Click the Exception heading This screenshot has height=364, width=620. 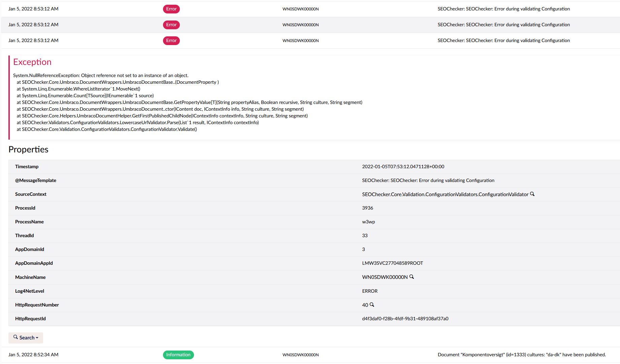32,62
